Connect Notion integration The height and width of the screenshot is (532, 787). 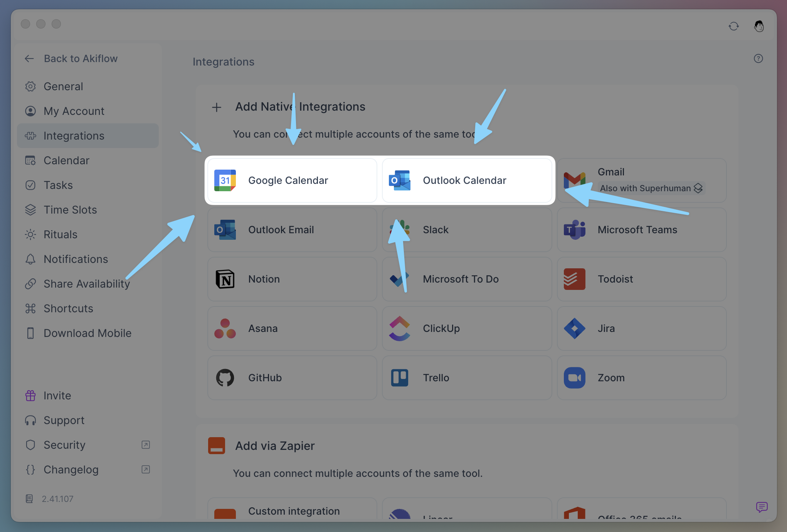(292, 279)
